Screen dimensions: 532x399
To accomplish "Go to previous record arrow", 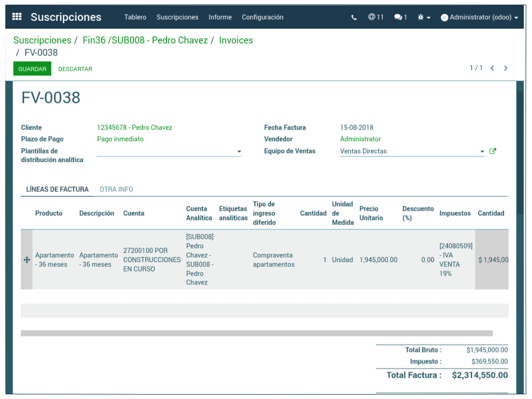I will click(x=492, y=68).
